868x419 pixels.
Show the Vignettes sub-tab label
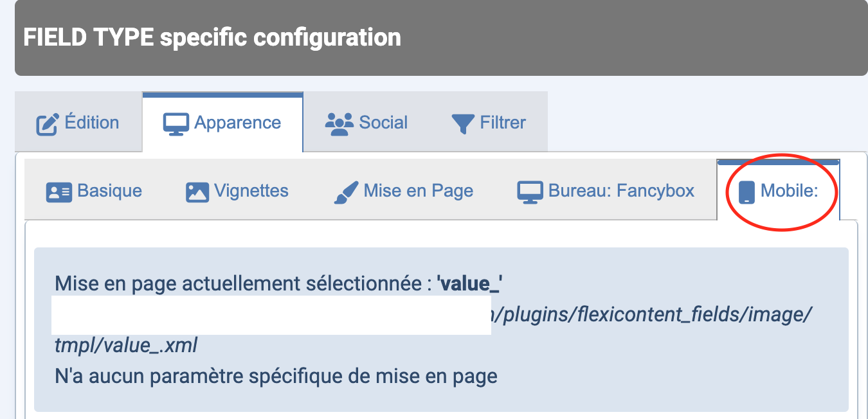(x=251, y=191)
